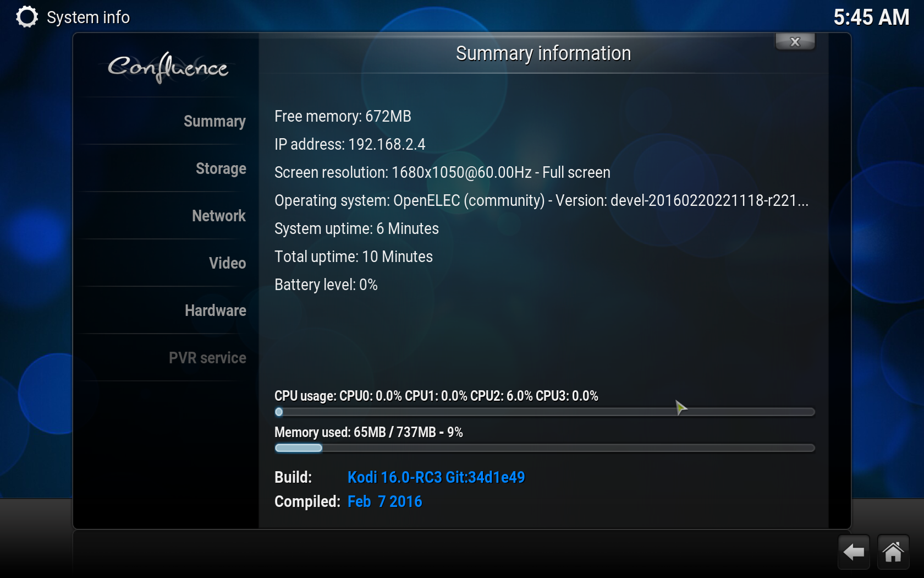Click the IP address 192.168.2.4 line
924x578 pixels.
350,144
